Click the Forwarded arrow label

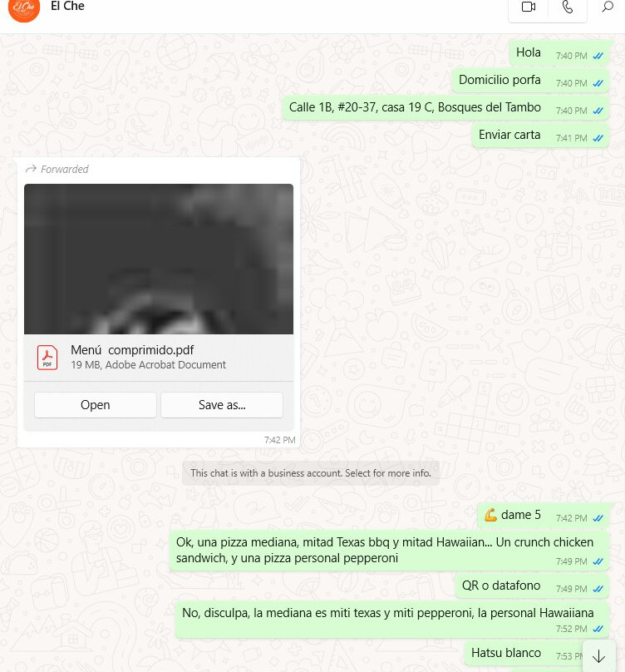[57, 170]
